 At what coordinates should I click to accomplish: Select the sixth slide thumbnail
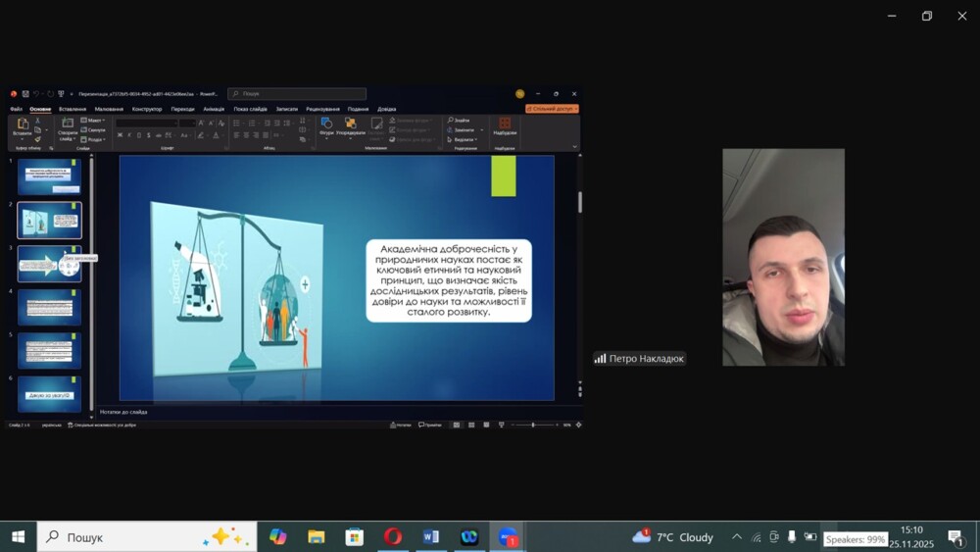click(49, 393)
